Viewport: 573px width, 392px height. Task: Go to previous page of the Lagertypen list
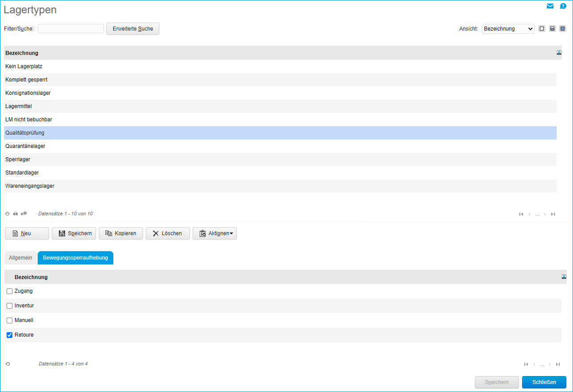[x=529, y=214]
